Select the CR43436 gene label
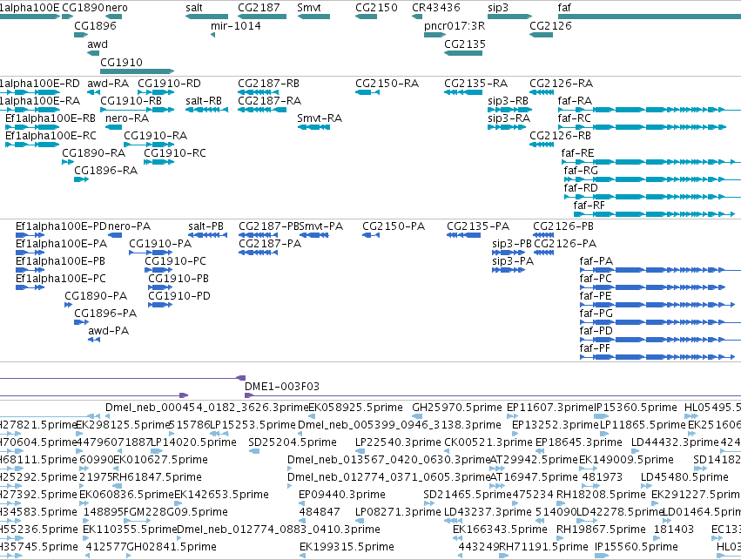This screenshot has height=560, width=741. point(435,8)
